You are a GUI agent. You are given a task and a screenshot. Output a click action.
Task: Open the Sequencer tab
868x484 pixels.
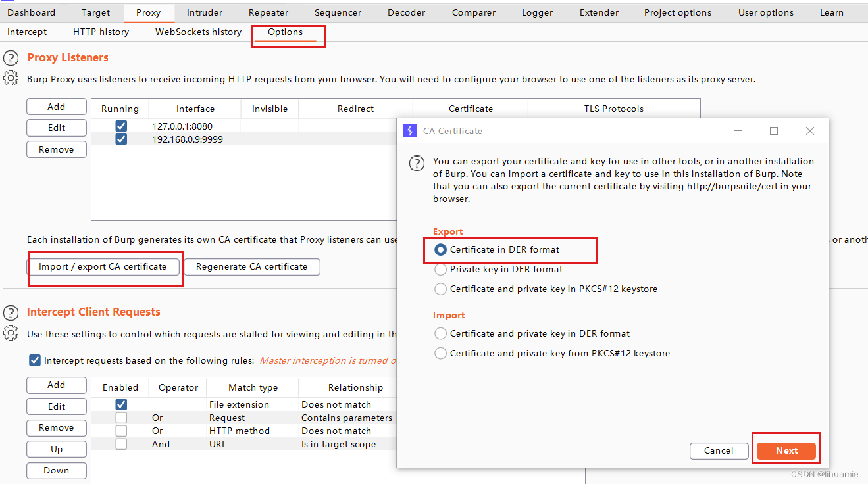[338, 12]
